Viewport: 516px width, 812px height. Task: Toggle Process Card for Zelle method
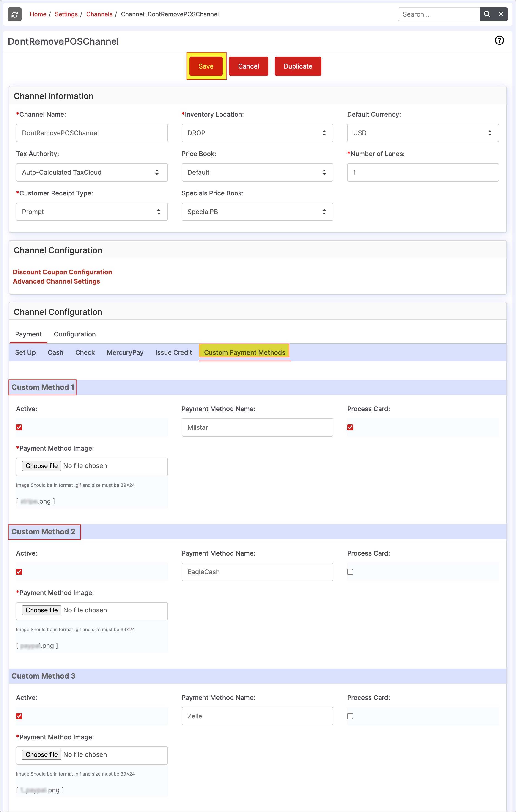click(350, 716)
